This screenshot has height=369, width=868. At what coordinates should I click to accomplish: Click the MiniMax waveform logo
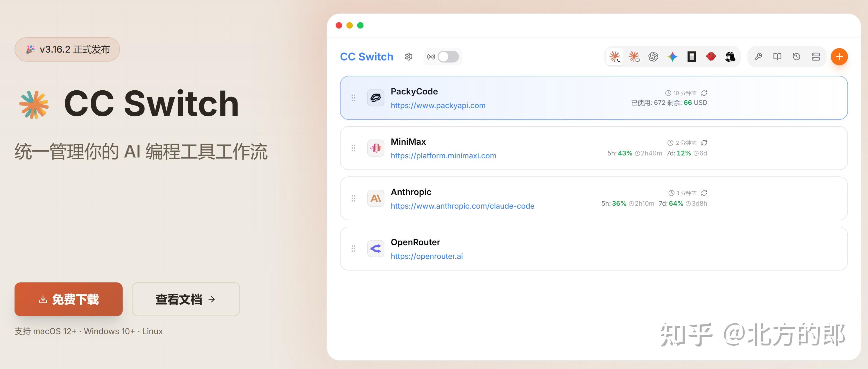(376, 148)
